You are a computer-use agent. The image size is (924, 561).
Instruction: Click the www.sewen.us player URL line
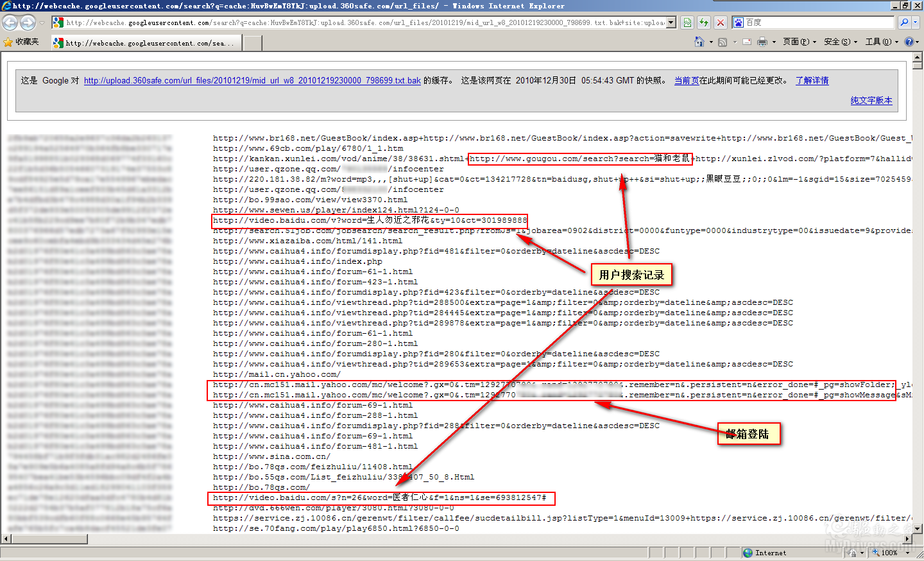click(336, 210)
